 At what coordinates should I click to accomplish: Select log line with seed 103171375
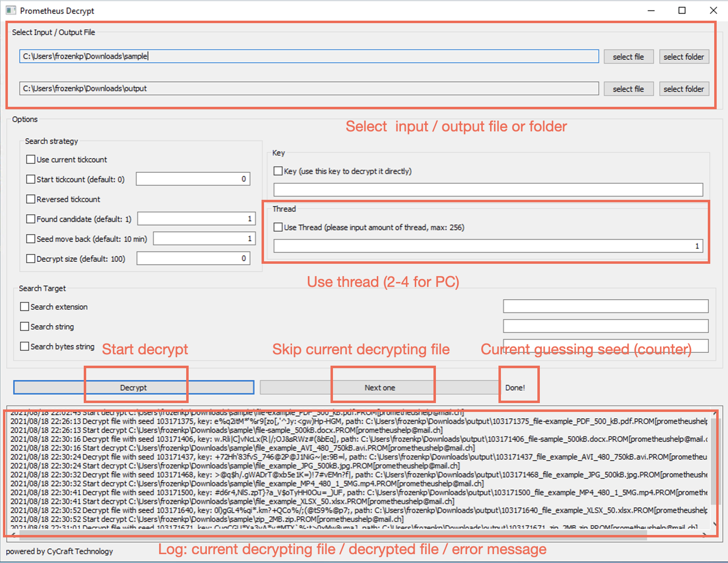(x=359, y=421)
